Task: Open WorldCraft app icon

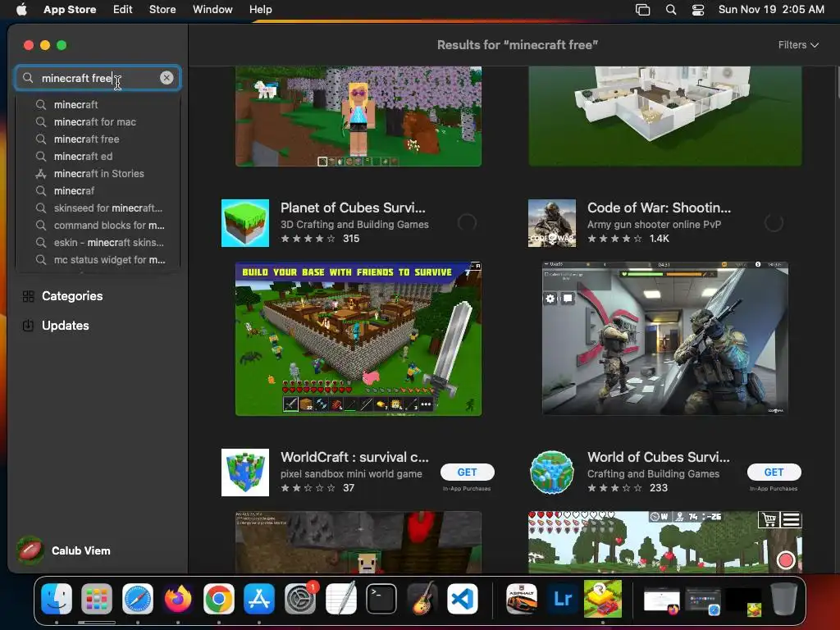Action: pos(245,472)
